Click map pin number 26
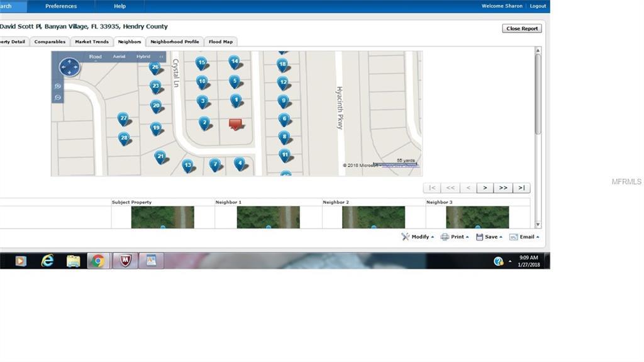 155,67
